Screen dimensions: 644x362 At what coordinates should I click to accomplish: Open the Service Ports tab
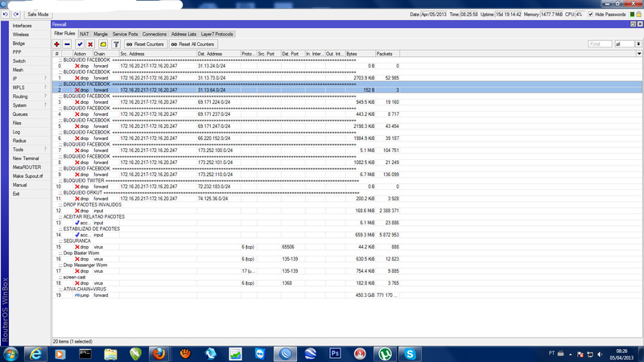click(x=125, y=34)
